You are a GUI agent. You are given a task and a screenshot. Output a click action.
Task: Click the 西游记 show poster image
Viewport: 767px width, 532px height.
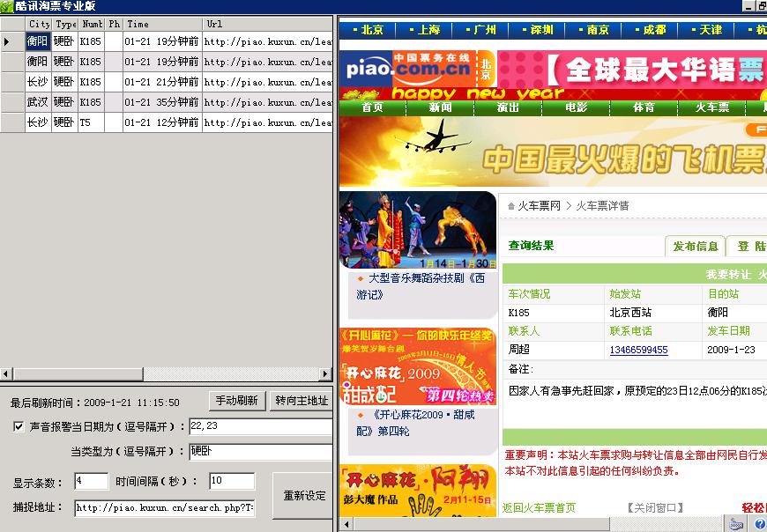pyautogui.click(x=417, y=230)
